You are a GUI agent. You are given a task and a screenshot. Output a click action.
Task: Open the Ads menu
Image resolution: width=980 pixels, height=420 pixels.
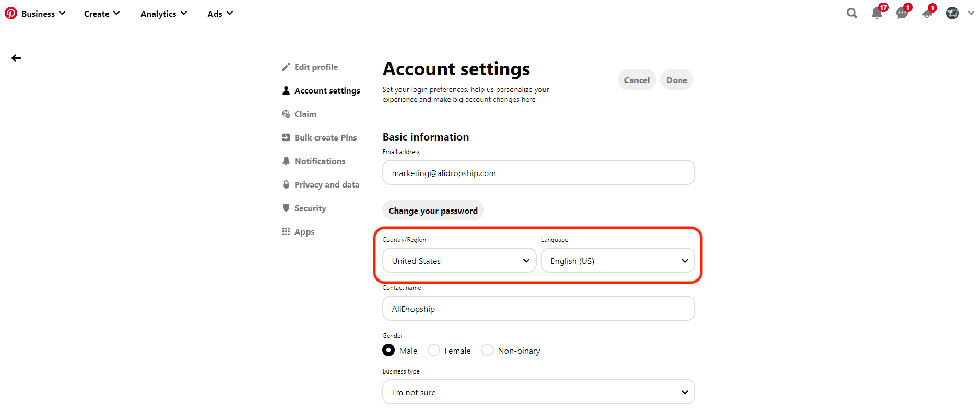(220, 14)
